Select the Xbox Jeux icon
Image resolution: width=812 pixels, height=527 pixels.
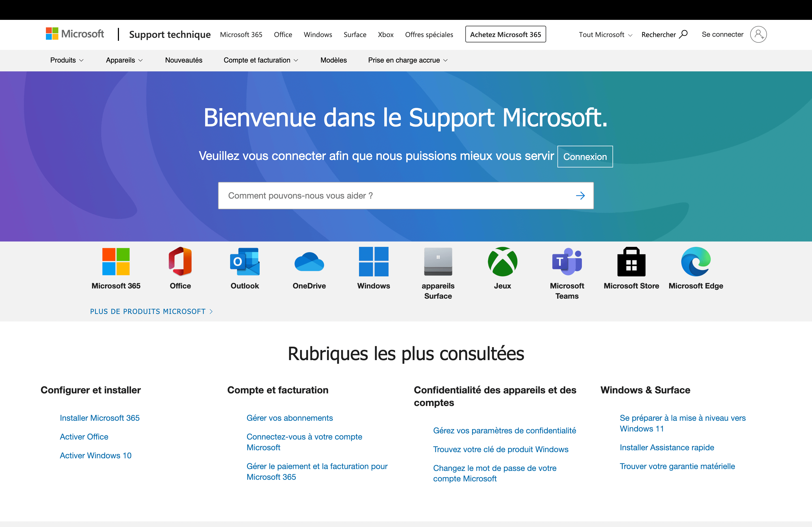[502, 261]
